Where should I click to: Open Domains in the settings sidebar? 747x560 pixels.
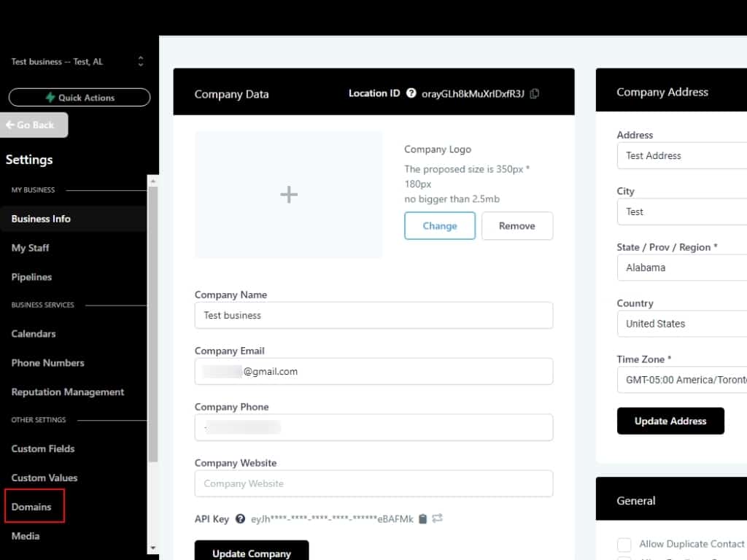coord(31,507)
